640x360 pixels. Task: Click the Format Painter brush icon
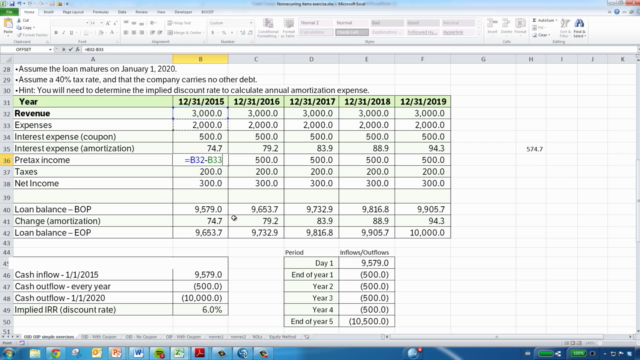click(x=19, y=35)
